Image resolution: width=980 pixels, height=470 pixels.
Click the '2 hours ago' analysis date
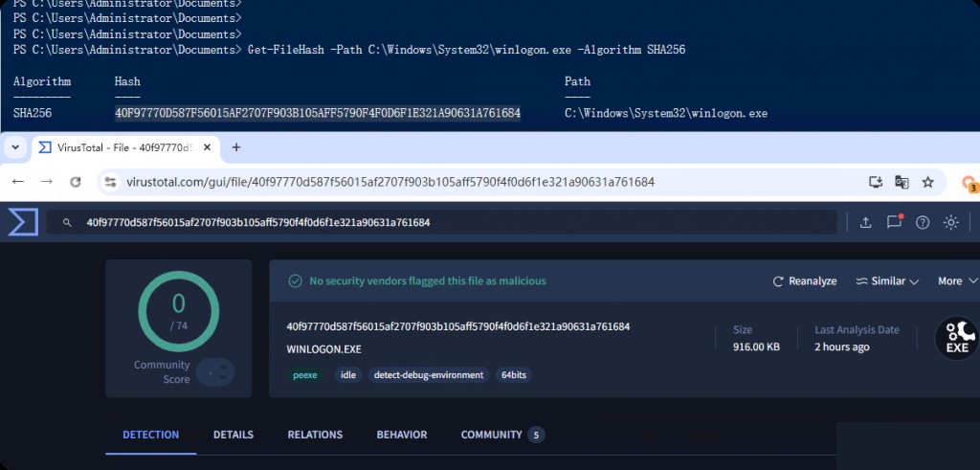(842, 347)
